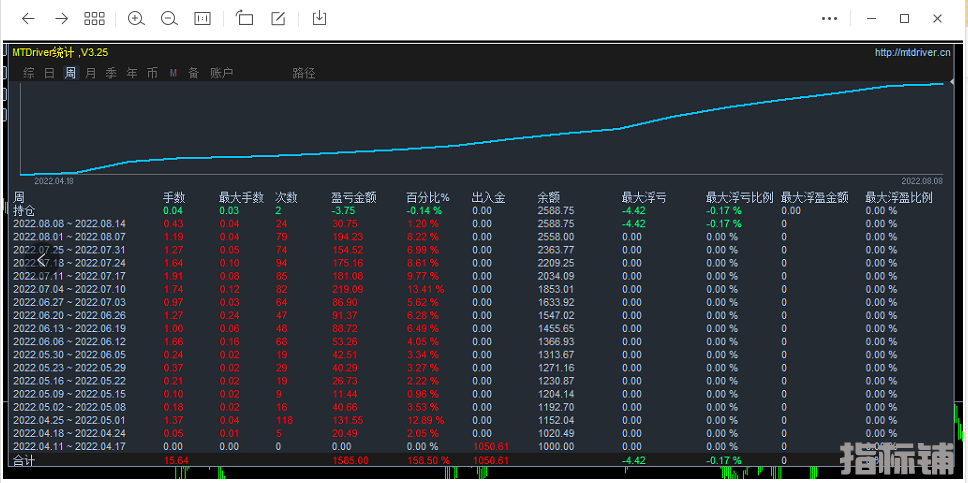Open the 账户 account tab
This screenshot has height=483, width=968.
tap(221, 73)
